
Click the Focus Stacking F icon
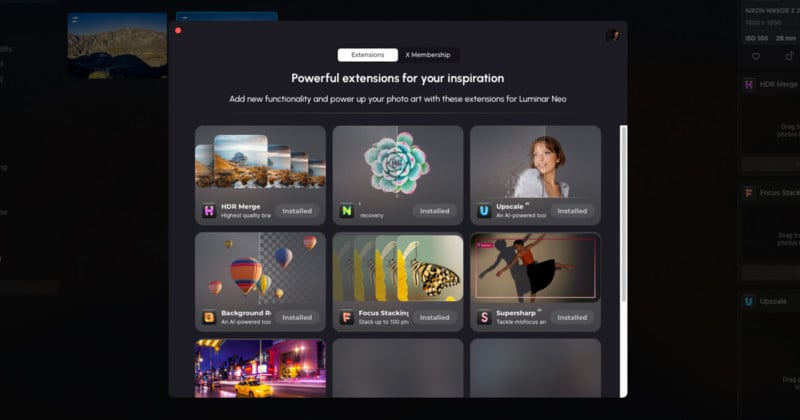[346, 317]
